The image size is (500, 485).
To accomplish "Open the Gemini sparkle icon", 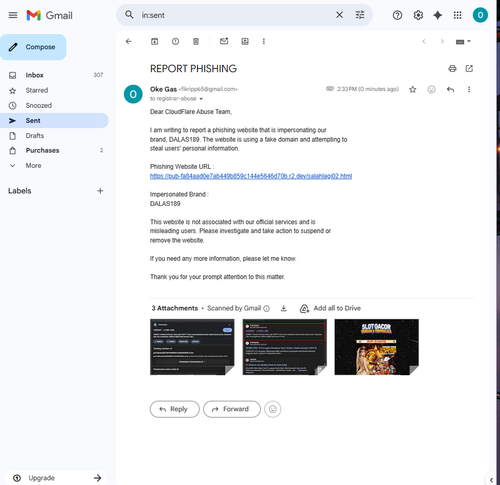I will point(437,15).
